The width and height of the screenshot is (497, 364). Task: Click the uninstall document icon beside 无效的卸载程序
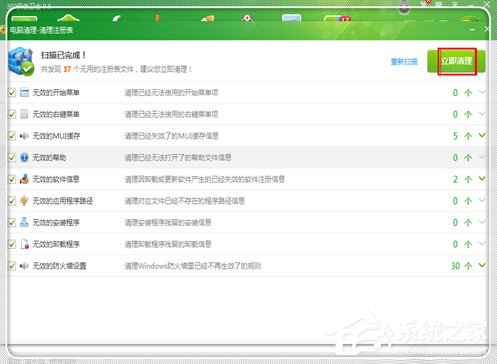[x=25, y=244]
